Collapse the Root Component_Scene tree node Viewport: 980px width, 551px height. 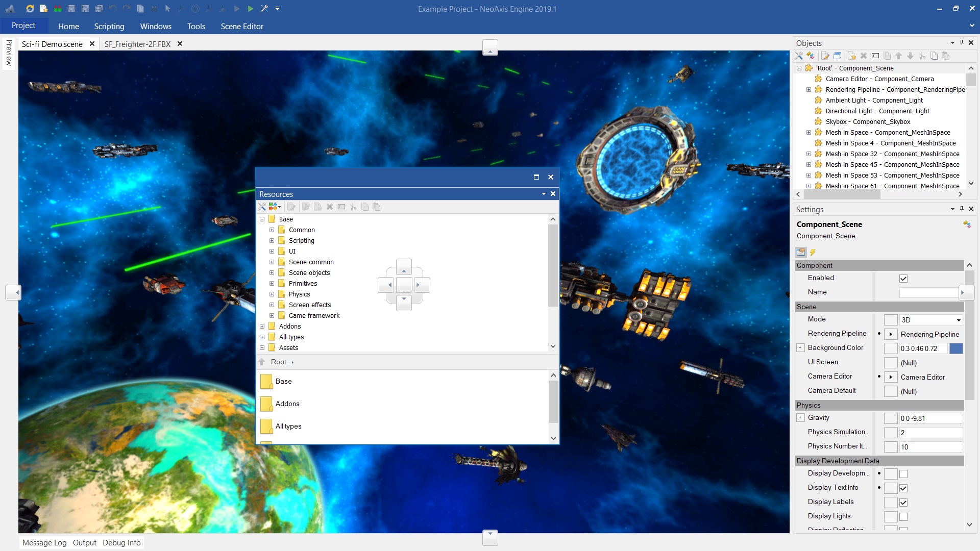799,68
